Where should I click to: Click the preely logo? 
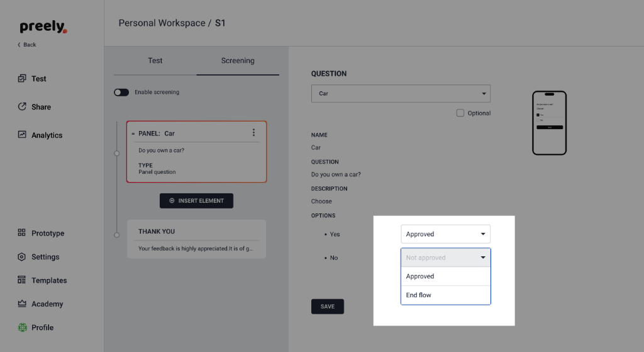(43, 26)
